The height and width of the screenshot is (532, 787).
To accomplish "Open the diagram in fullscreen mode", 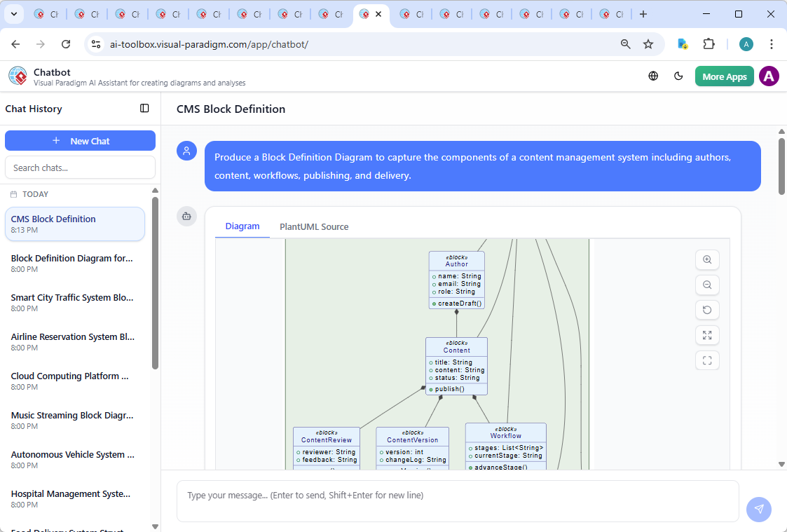I will (707, 361).
